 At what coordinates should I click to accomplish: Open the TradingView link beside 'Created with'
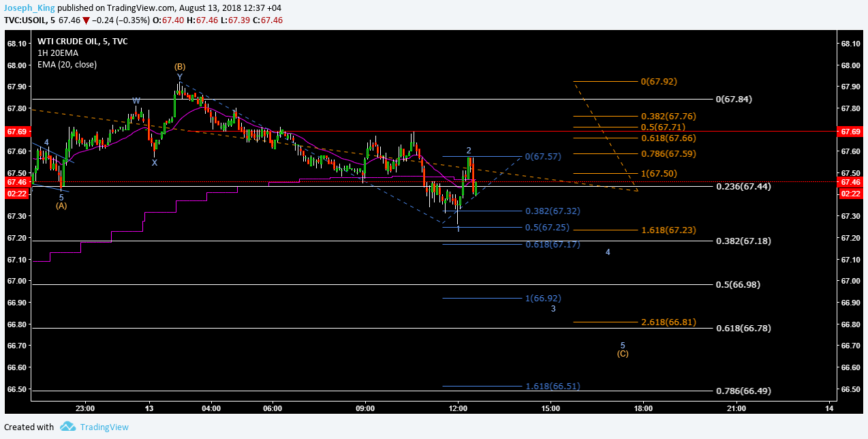pos(104,427)
